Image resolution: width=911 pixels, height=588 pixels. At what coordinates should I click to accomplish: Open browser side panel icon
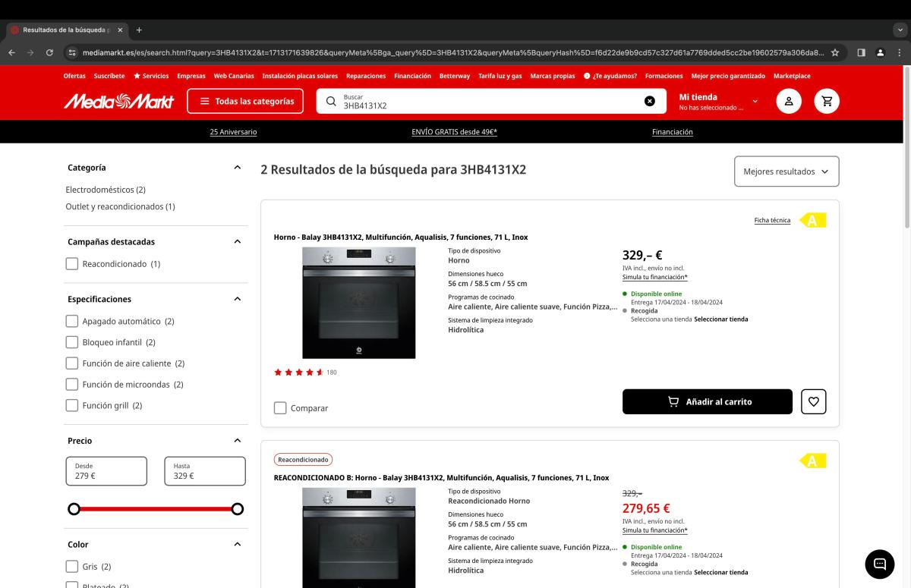click(862, 52)
